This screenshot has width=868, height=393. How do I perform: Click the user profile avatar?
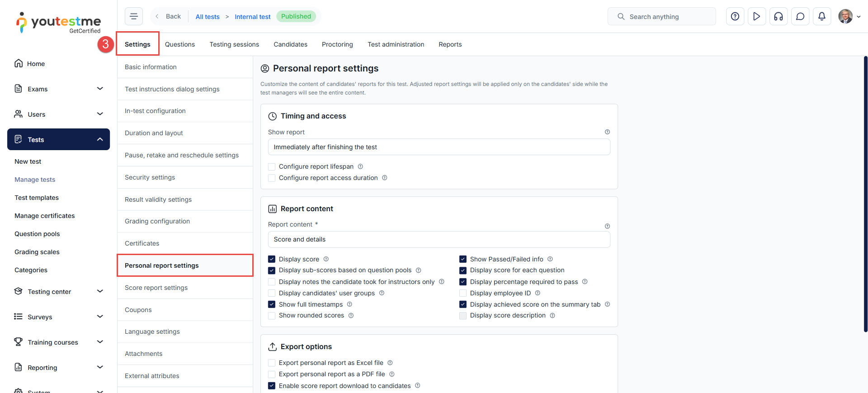[x=845, y=16]
